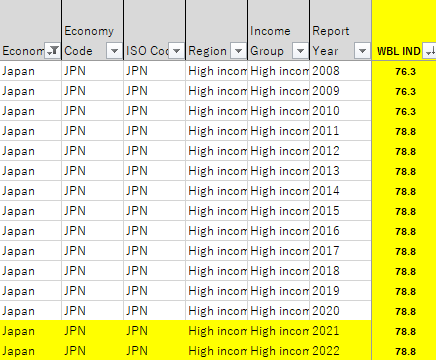Screen dimensions: 436x360
Task: Select the Economy header cell
Action: point(31,30)
